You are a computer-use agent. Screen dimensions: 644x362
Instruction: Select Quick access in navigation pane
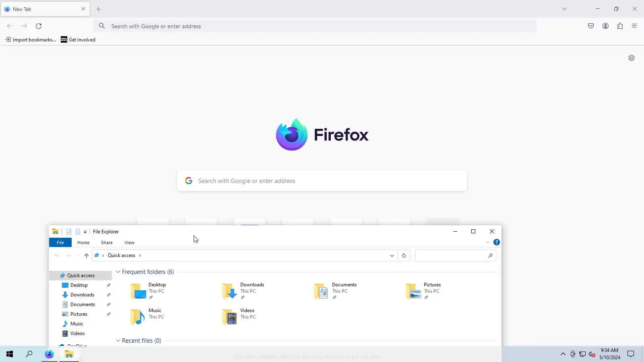tap(80, 276)
